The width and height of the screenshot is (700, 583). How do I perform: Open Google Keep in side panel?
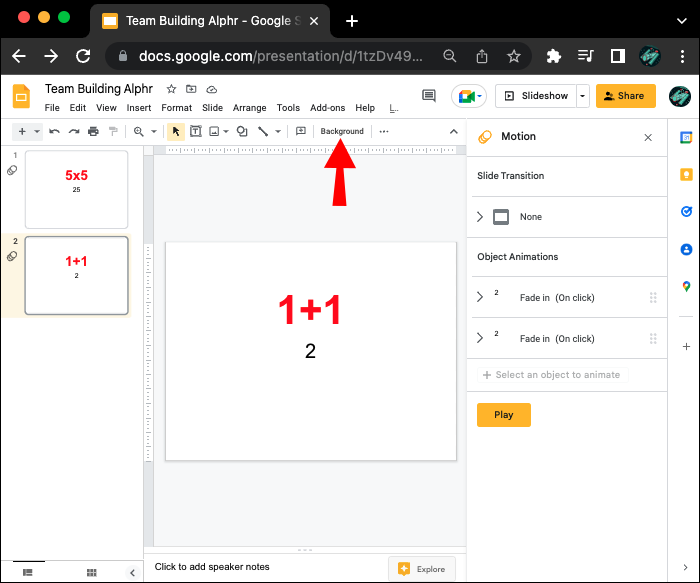pyautogui.click(x=686, y=175)
